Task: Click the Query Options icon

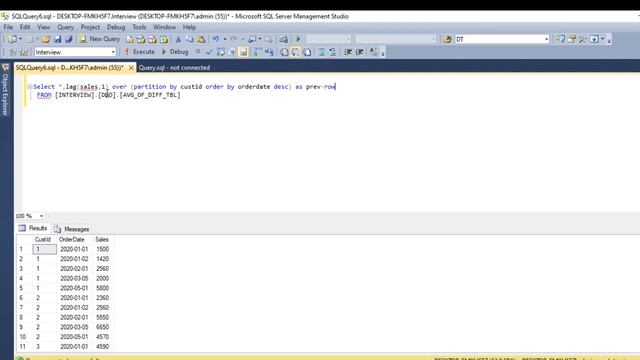Action: coord(232,52)
